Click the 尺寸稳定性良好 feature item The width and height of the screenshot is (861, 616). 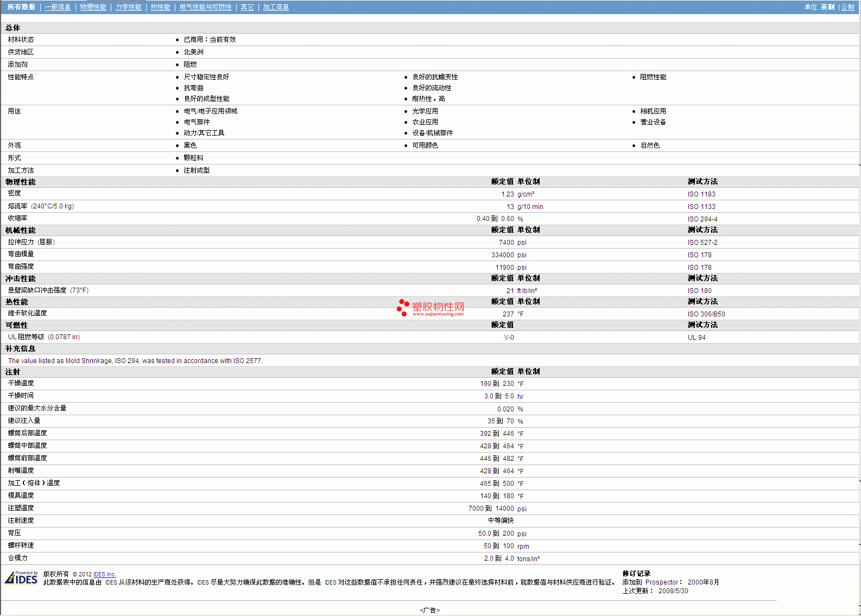[206, 77]
